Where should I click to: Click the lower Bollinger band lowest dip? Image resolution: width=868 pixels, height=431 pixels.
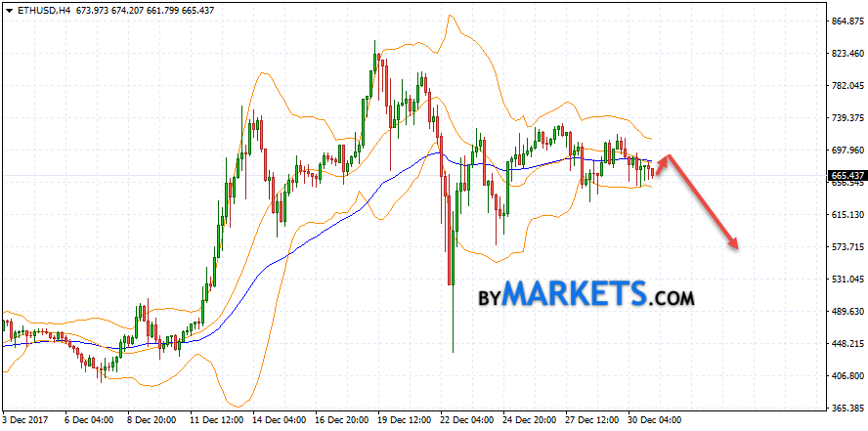[x=239, y=406]
